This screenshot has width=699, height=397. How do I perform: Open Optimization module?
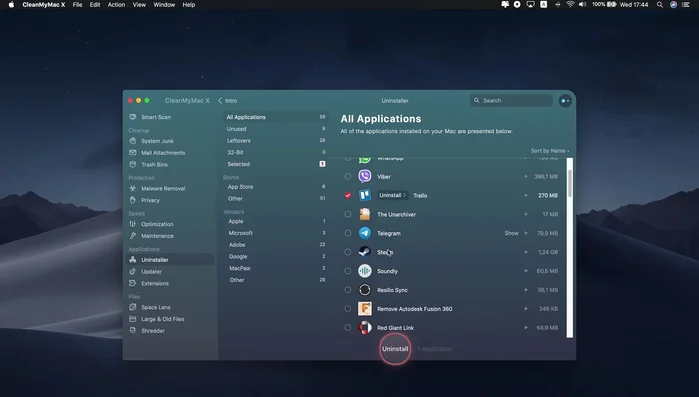(152, 224)
